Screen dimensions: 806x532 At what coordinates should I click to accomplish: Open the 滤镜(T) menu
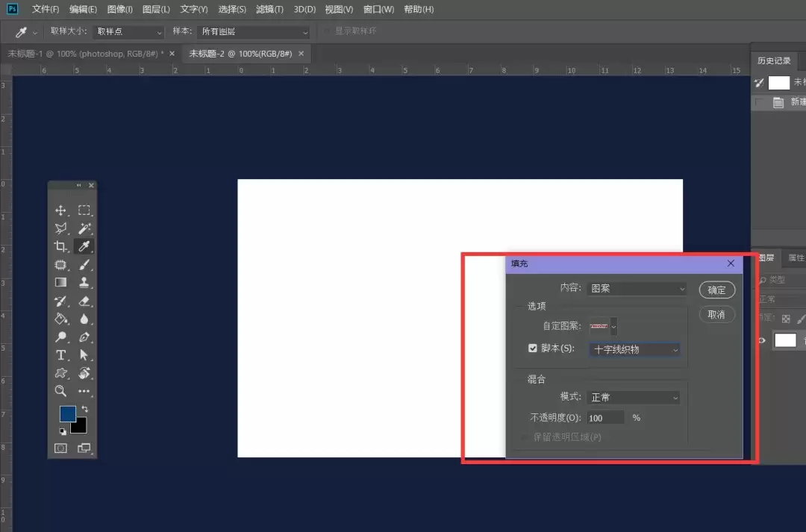[269, 9]
